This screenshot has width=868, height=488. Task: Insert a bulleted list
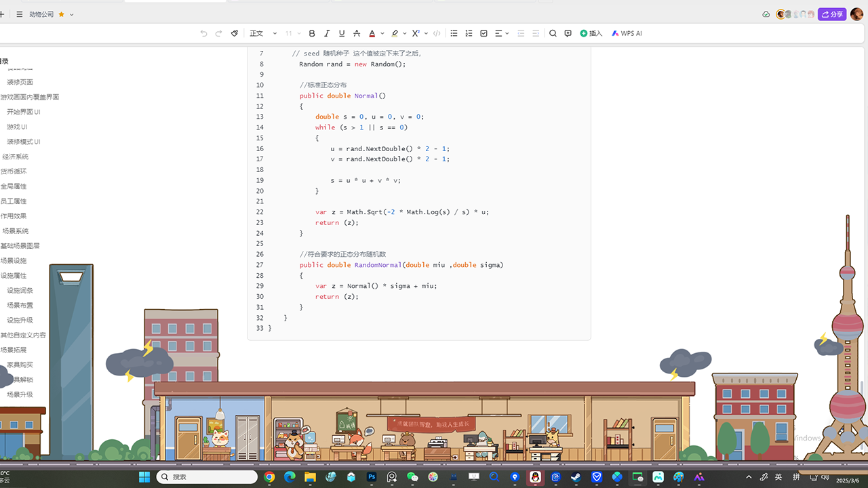(x=454, y=33)
